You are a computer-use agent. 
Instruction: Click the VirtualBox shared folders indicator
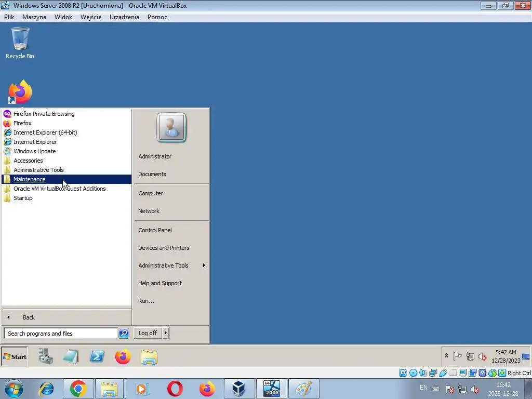(453, 373)
